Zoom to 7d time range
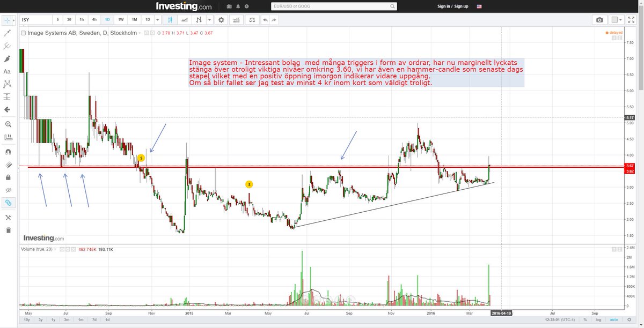The width and height of the screenshot is (644, 328). [94, 319]
